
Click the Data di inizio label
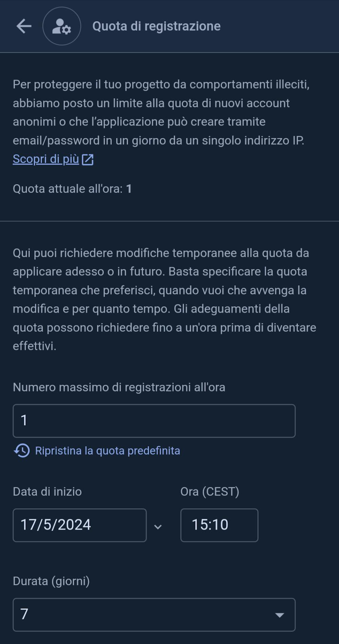47,492
